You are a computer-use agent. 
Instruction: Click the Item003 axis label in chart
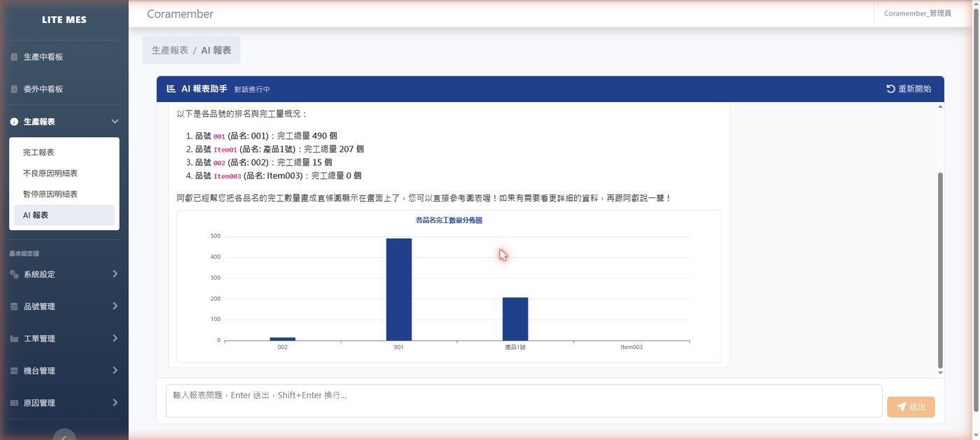(631, 347)
